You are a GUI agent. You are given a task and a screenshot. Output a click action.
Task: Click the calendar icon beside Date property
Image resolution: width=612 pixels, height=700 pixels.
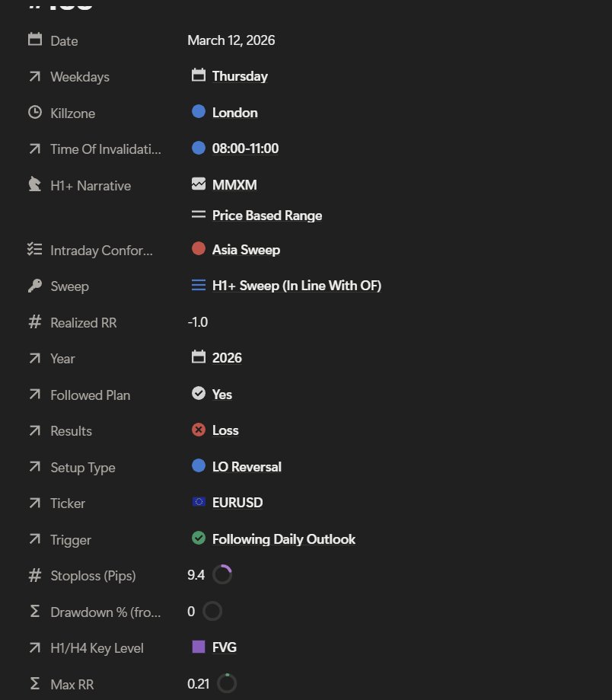(35, 40)
